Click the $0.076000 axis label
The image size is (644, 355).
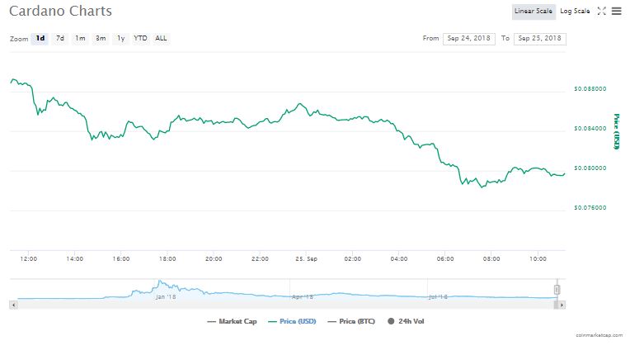[590, 208]
